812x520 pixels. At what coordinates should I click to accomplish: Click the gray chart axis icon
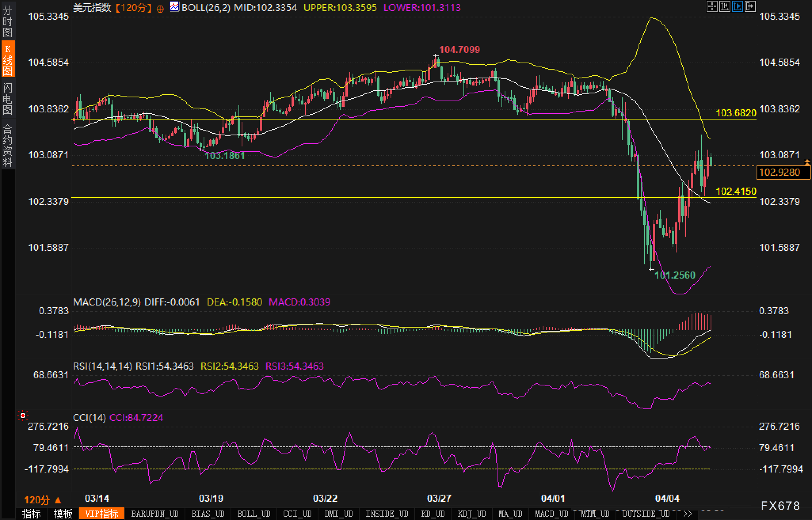pyautogui.click(x=724, y=6)
